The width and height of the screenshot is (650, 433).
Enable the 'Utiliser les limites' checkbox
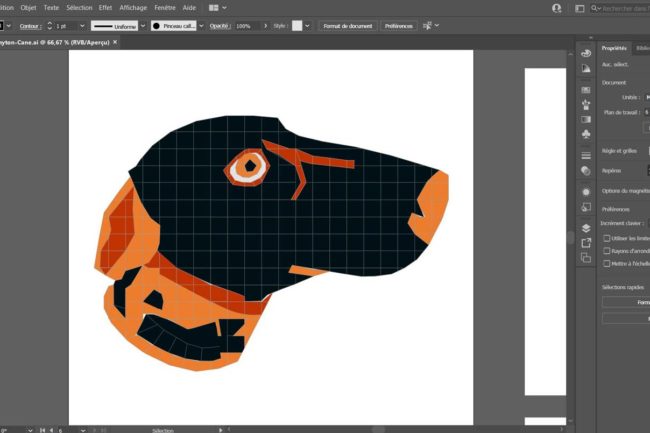(x=607, y=238)
